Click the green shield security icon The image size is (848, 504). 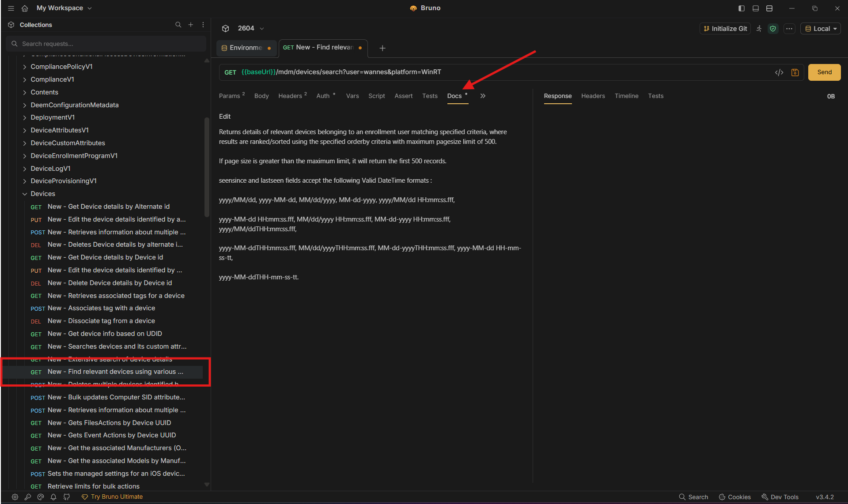pyautogui.click(x=773, y=29)
